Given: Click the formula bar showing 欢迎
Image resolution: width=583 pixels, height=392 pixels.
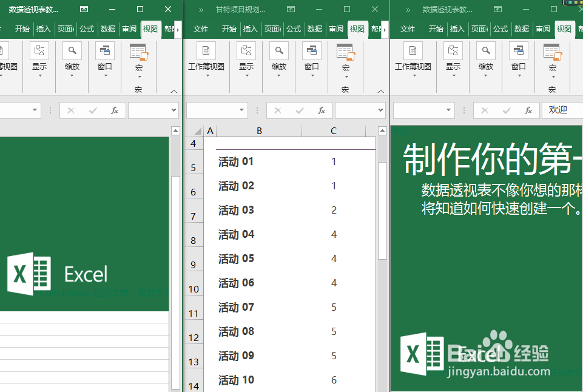Looking at the screenshot, I should click(562, 110).
